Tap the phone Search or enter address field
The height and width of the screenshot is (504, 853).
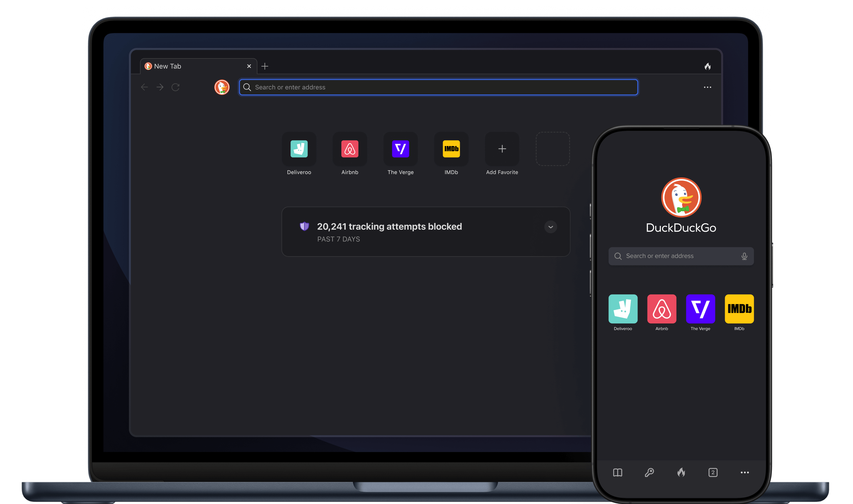click(x=681, y=256)
